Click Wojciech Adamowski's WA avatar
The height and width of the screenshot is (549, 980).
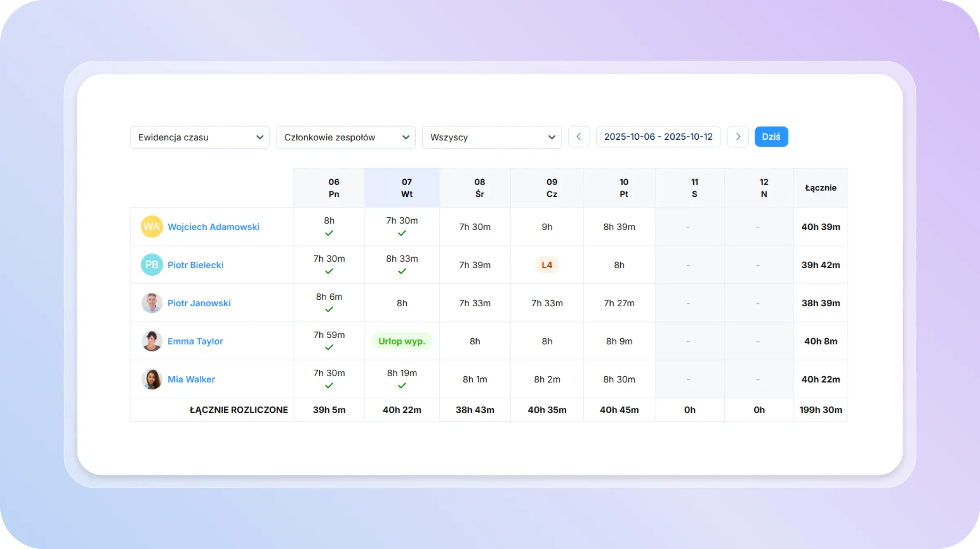click(x=151, y=227)
